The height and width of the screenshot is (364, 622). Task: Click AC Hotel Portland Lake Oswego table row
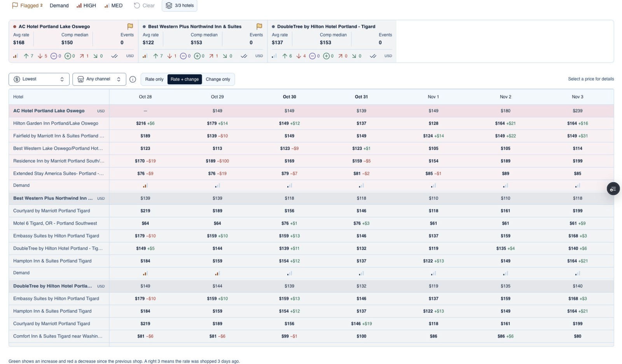click(x=311, y=111)
